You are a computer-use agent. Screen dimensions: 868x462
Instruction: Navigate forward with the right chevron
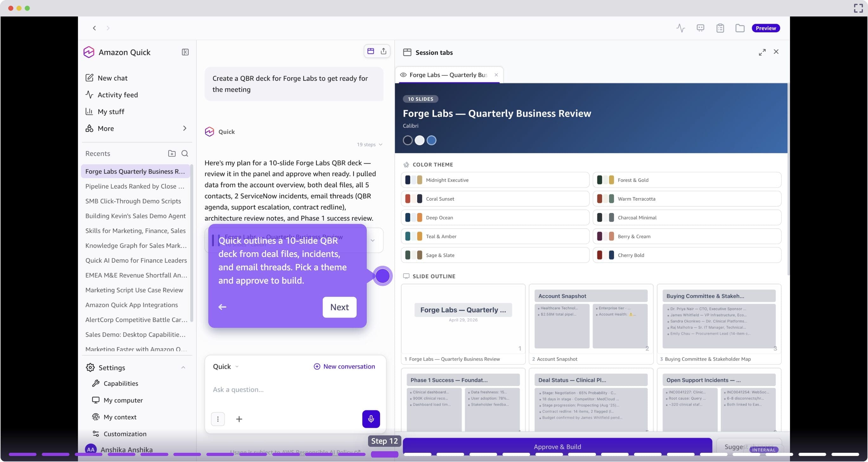[108, 28]
